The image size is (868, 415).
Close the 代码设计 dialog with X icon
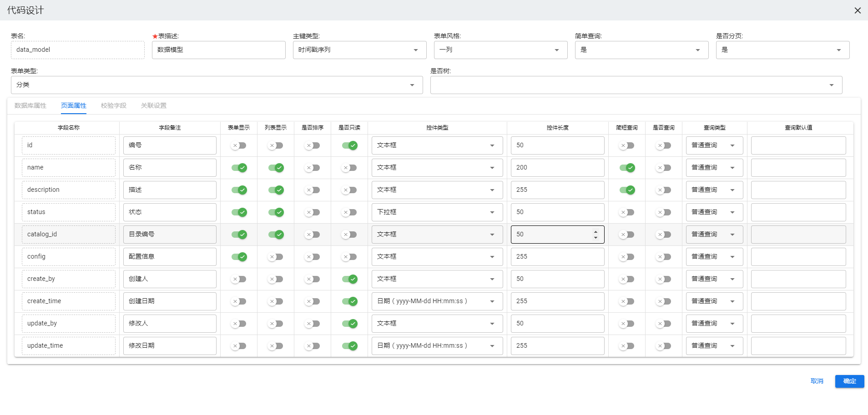(x=858, y=10)
